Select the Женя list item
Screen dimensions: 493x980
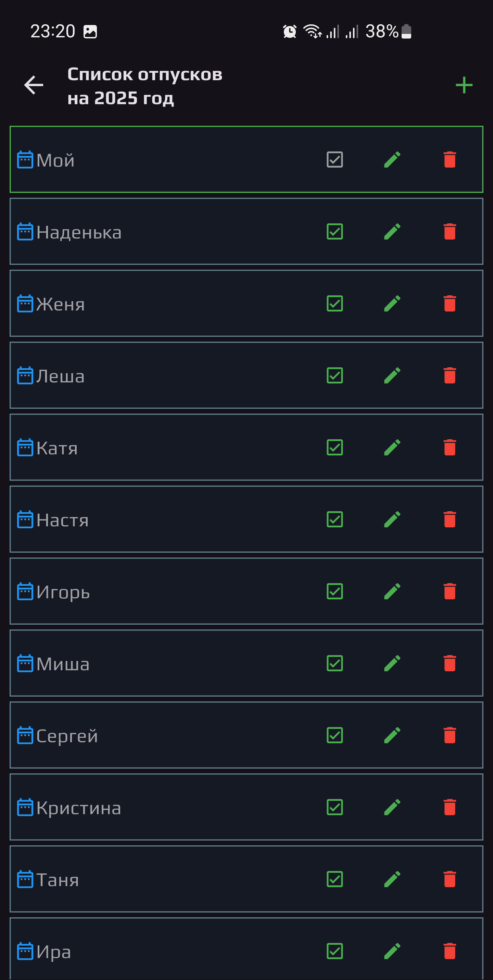pos(152,304)
